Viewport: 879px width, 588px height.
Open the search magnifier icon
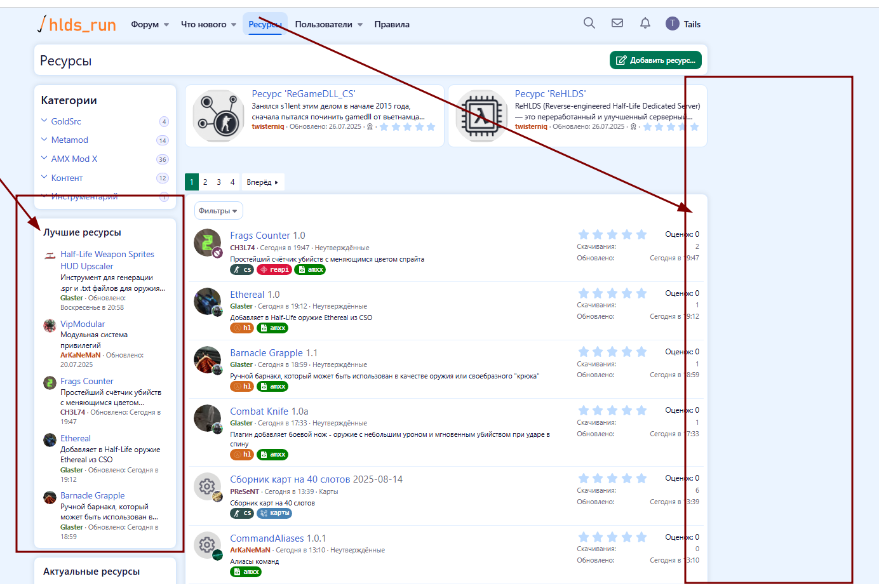[589, 23]
